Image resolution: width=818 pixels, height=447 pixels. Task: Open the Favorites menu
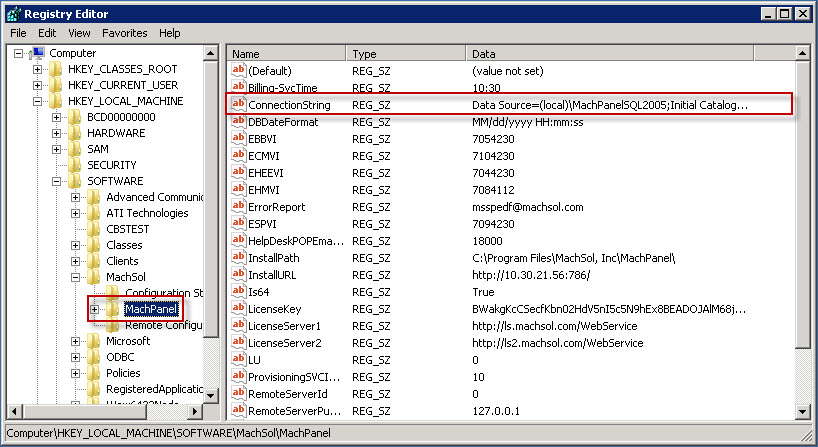point(124,33)
